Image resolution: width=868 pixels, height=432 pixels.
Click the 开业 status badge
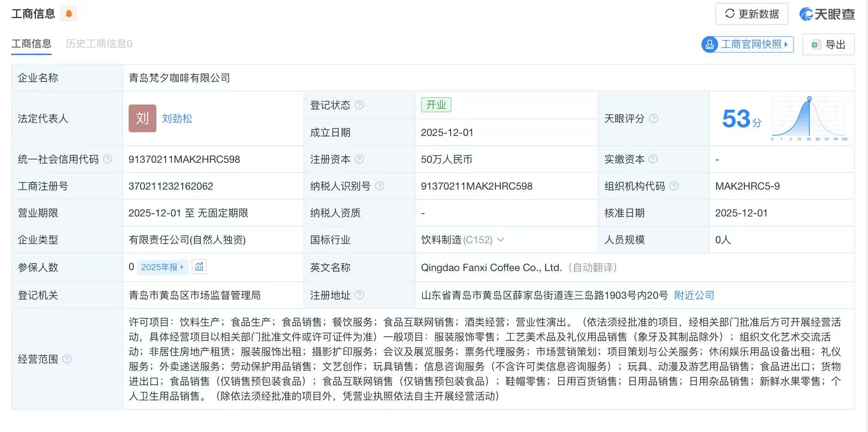coord(436,105)
